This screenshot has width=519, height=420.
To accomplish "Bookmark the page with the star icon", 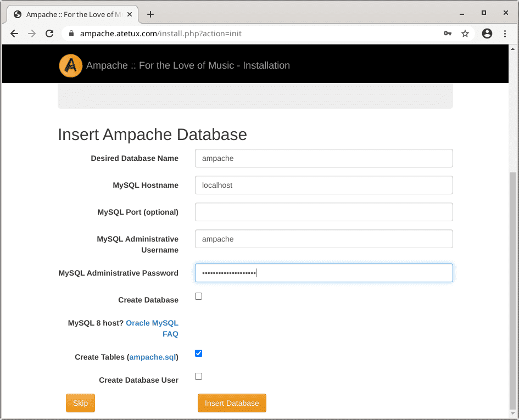I will point(465,33).
